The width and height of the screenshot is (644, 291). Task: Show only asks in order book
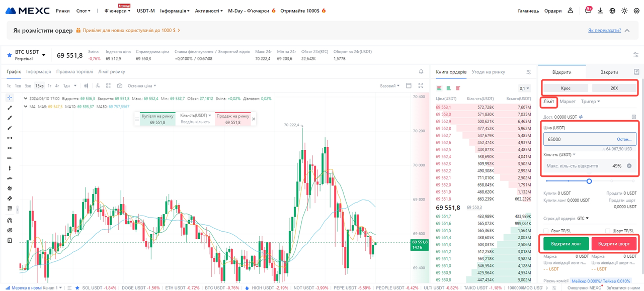457,88
